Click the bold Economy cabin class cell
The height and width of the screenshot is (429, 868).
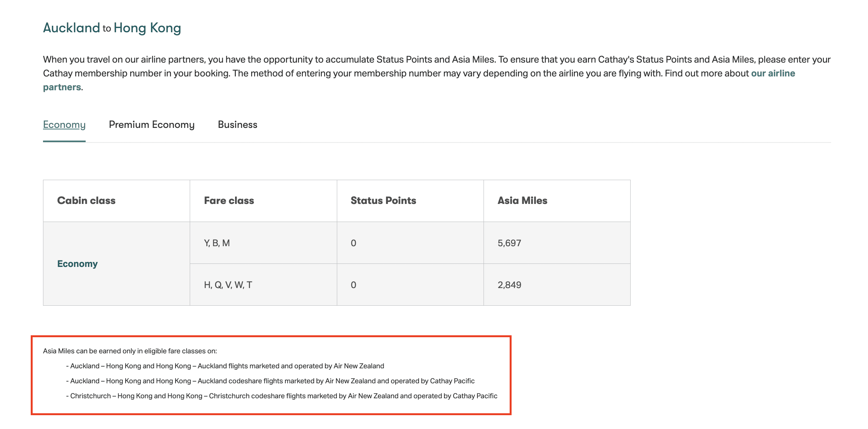coord(78,264)
